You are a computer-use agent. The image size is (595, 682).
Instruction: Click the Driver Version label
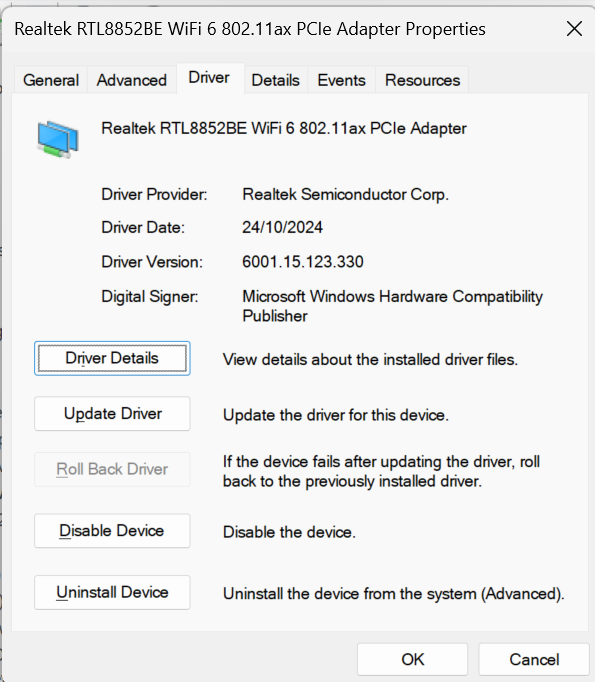(x=152, y=262)
